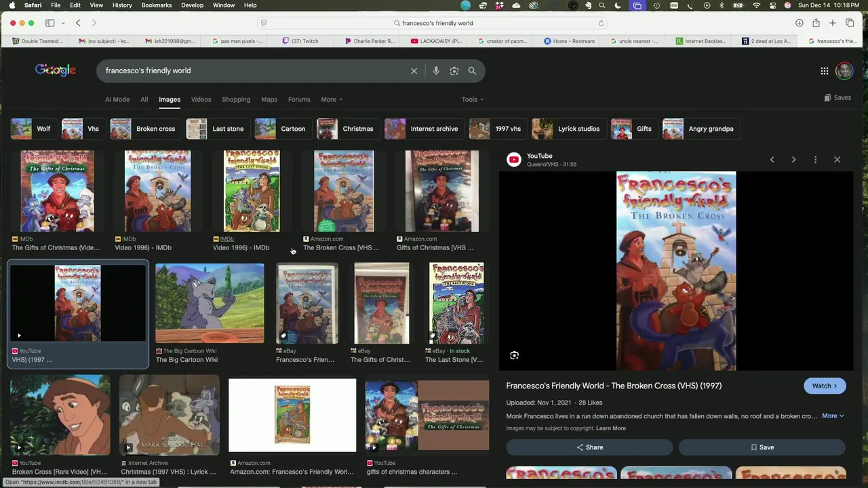Start a Google voice search with microphone
868x488 pixels.
pyautogui.click(x=435, y=70)
